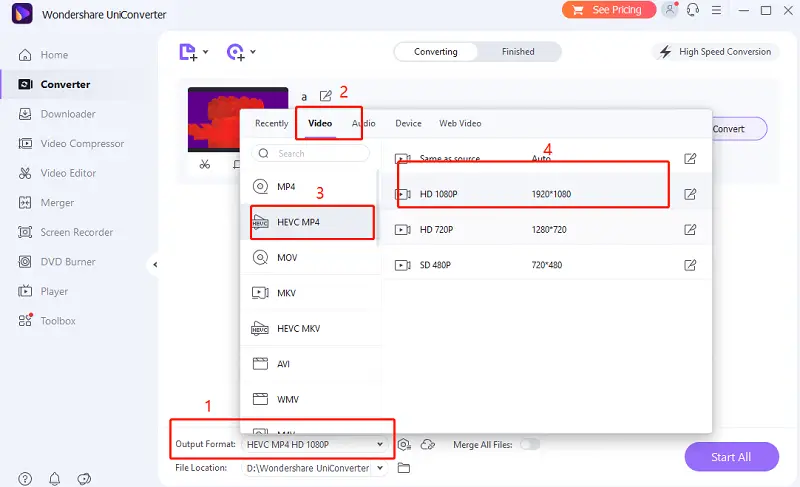Open the Merger tool
The height and width of the screenshot is (487, 800).
point(46,202)
